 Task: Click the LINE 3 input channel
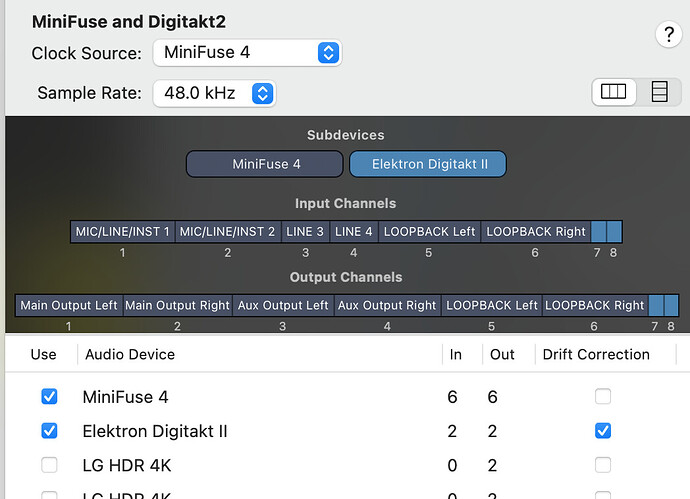[x=305, y=232]
